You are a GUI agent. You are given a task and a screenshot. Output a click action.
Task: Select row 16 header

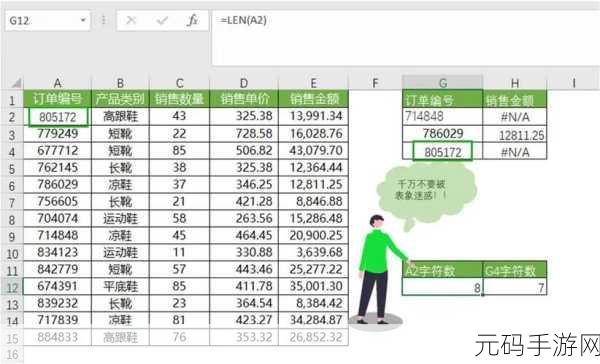pos(12,354)
